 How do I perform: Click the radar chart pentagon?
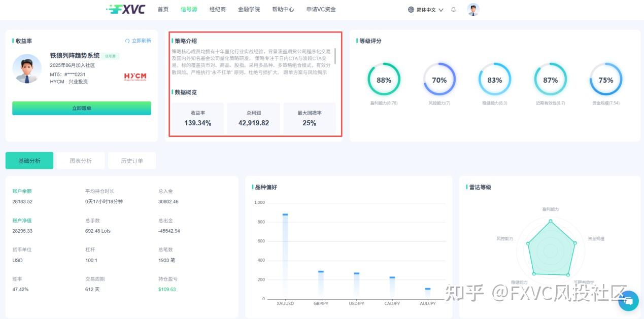(x=551, y=250)
